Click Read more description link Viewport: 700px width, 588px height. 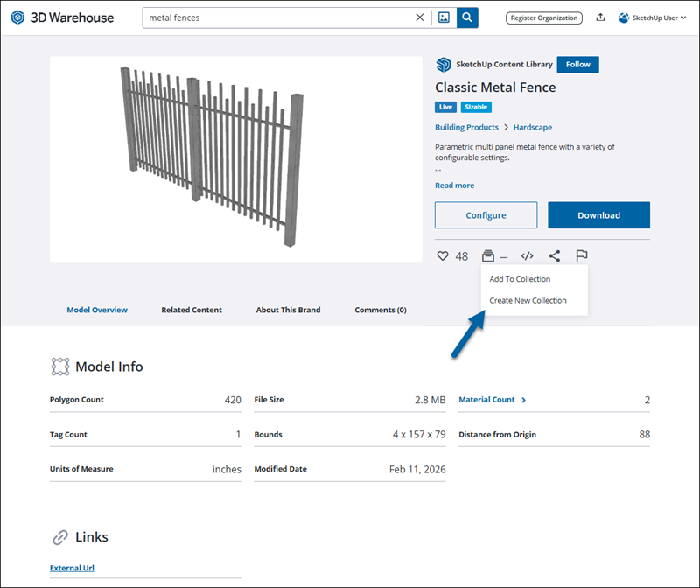pyautogui.click(x=454, y=185)
